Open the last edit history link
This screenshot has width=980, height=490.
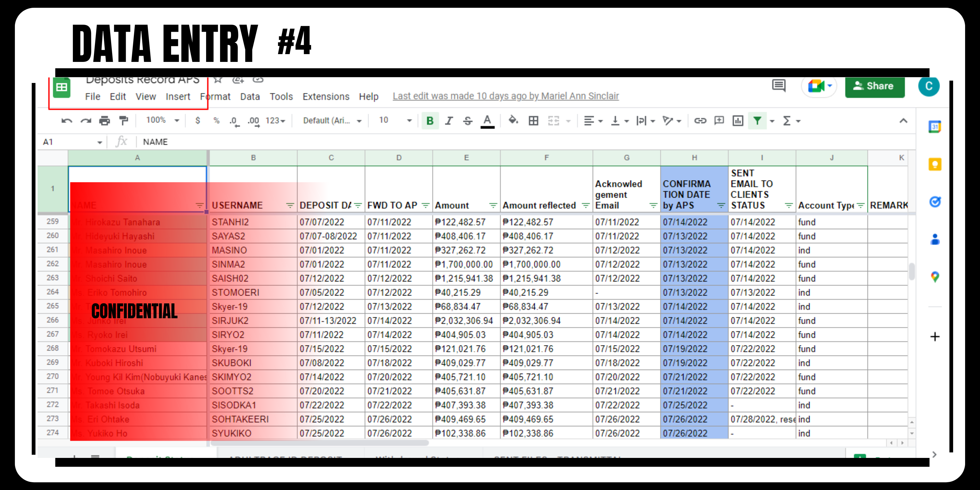506,96
